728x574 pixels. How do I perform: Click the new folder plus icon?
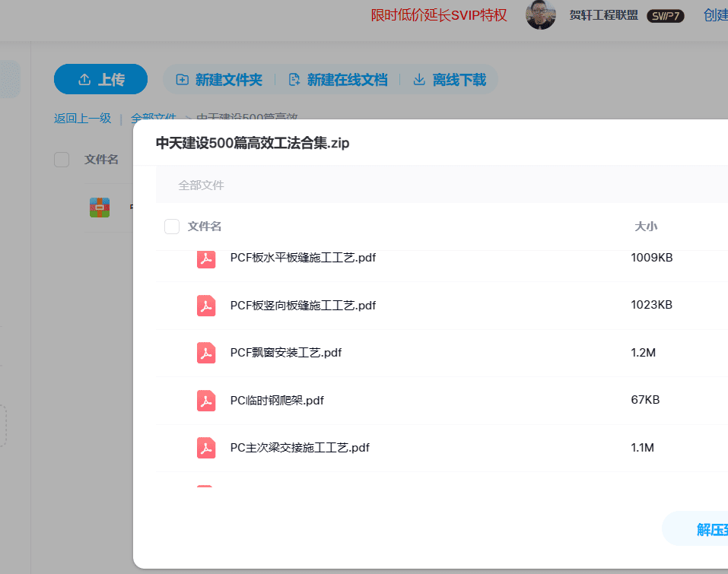point(183,80)
